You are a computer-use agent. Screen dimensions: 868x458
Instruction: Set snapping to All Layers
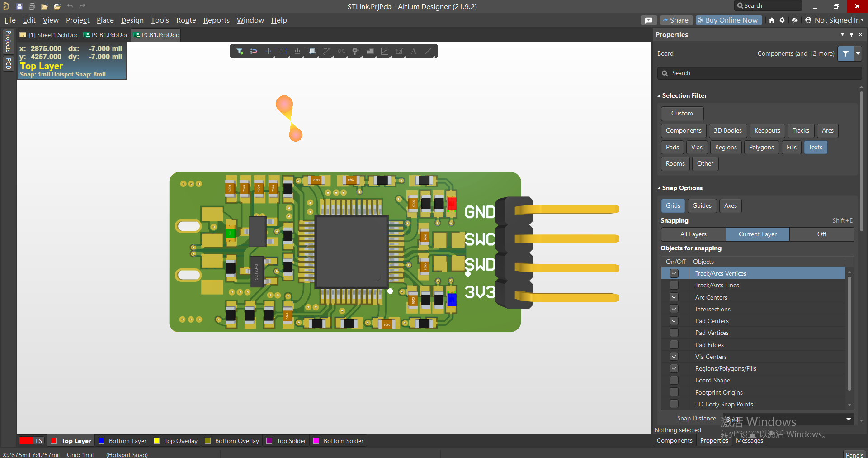pos(693,234)
